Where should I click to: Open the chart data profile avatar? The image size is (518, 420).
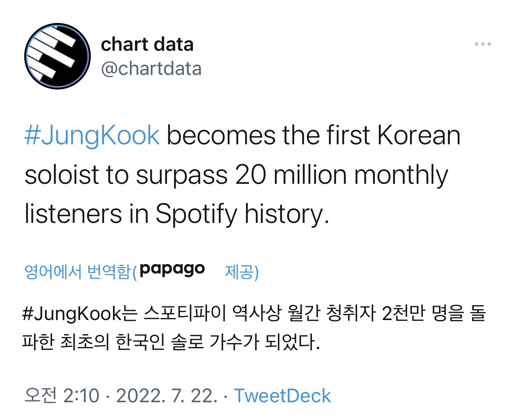point(58,56)
